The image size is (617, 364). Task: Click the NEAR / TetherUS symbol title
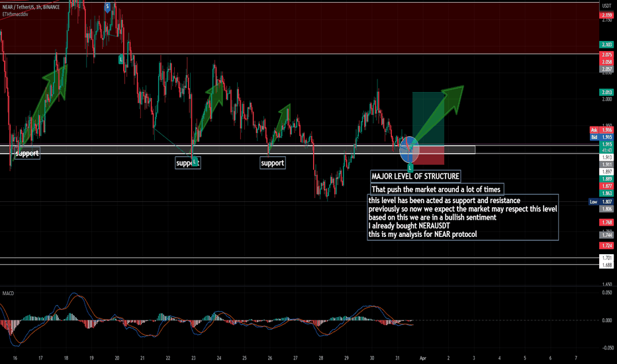[x=31, y=7]
